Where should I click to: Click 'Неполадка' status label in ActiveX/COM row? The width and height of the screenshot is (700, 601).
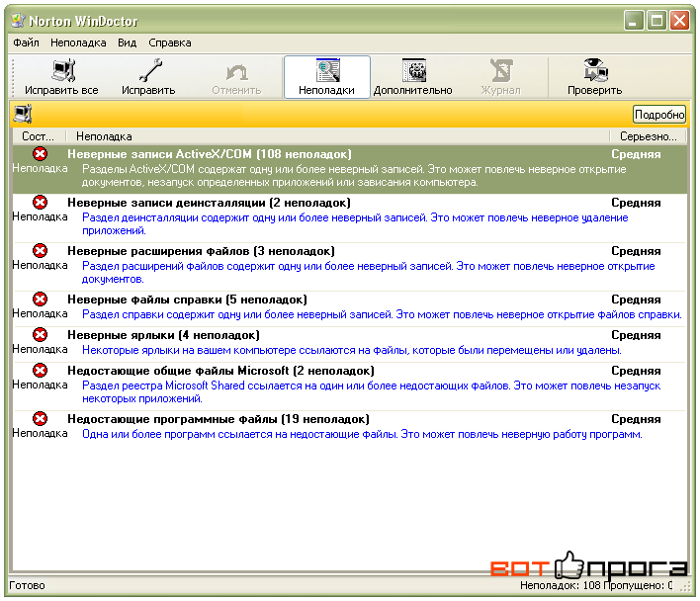(x=40, y=168)
